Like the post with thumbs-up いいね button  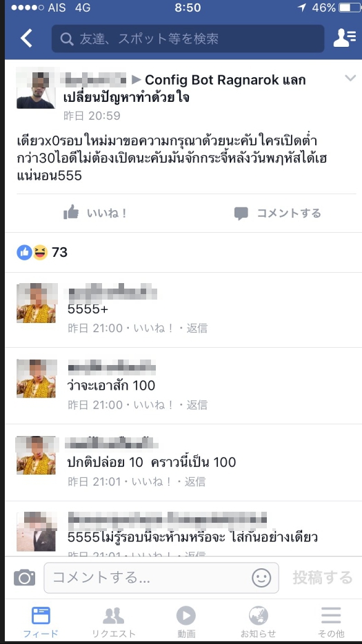tap(95, 213)
